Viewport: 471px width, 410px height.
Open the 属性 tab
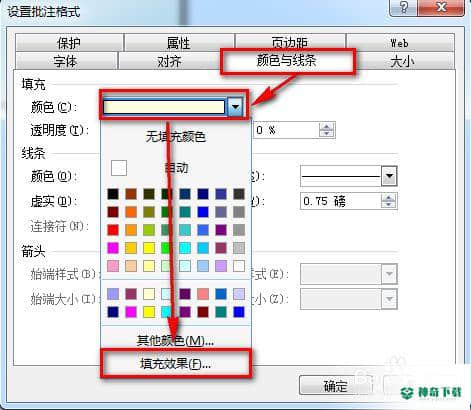(x=179, y=43)
